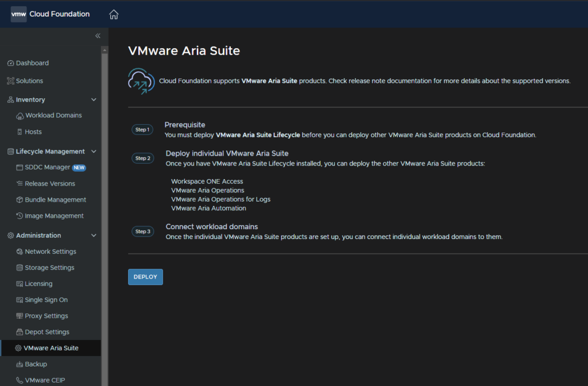
Task: Click the Image Management history icon
Action: pos(20,216)
